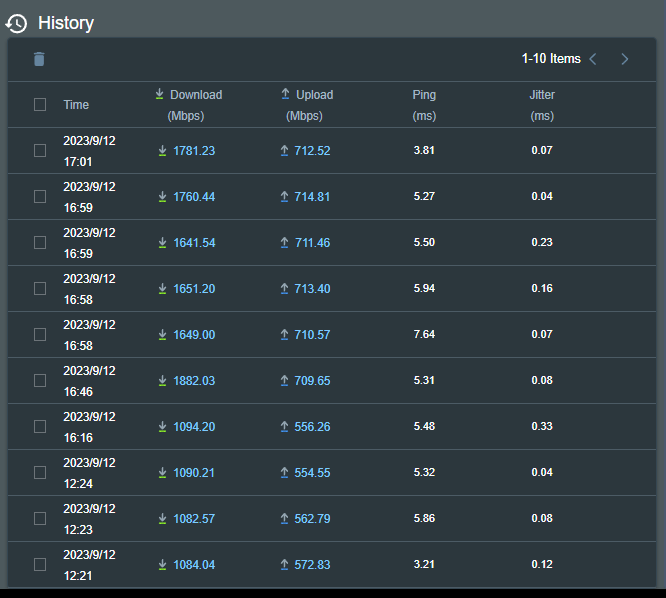666x598 pixels.
Task: Click upload icon beside 554.55
Action: pyautogui.click(x=284, y=473)
